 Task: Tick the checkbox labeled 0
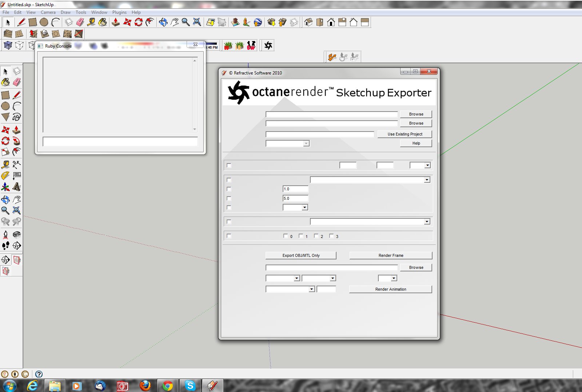(x=286, y=236)
